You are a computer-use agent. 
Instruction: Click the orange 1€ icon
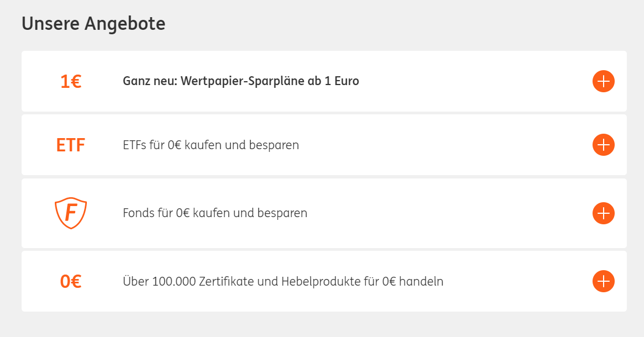71,82
